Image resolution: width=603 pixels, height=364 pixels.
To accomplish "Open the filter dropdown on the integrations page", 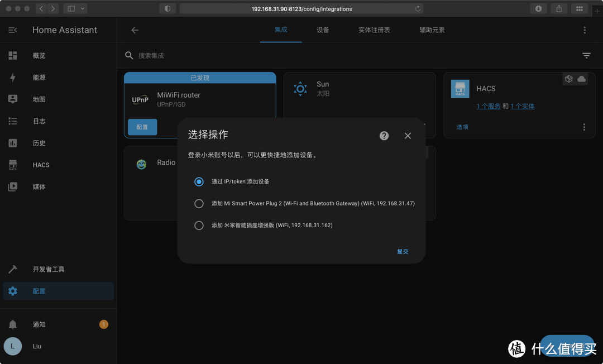I will tap(586, 55).
